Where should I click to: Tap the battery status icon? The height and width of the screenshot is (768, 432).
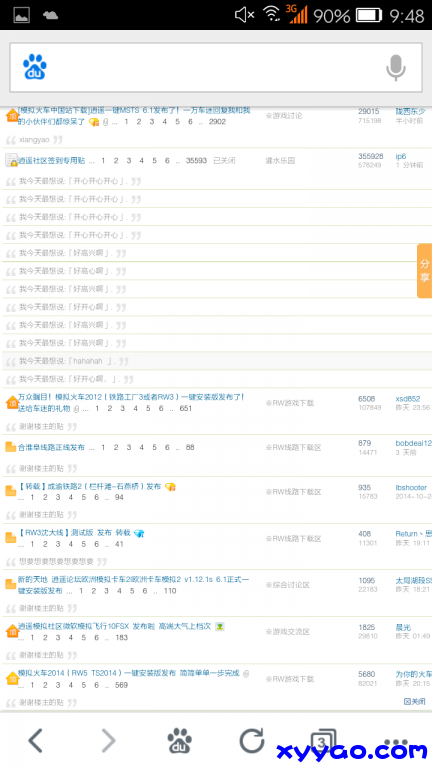pyautogui.click(x=368, y=16)
